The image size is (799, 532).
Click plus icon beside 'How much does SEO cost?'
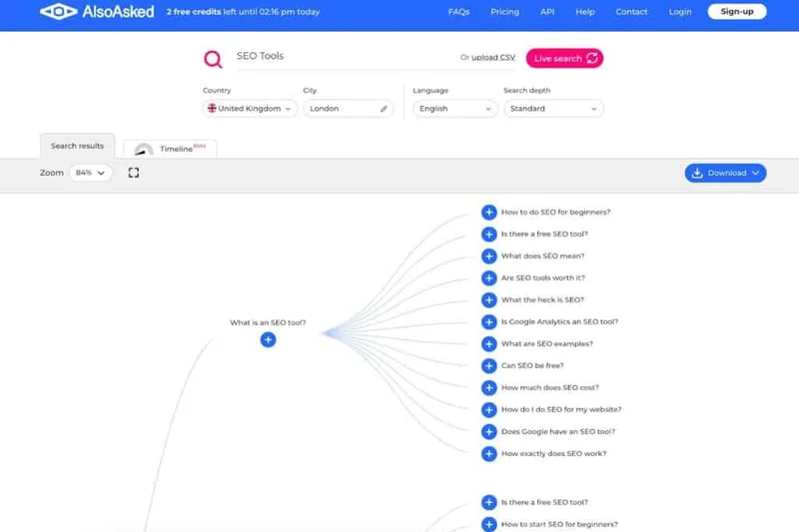(x=488, y=388)
